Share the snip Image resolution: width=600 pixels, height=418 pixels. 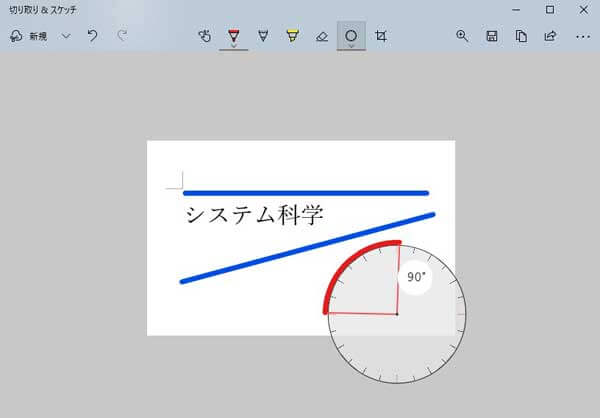click(x=550, y=36)
